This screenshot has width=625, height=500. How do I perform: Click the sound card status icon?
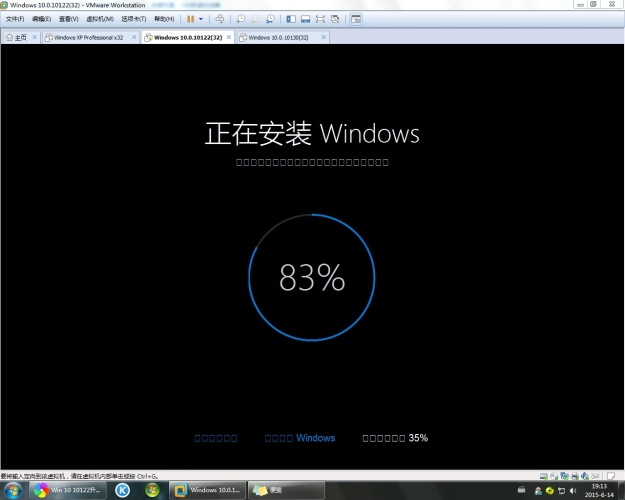[585, 476]
